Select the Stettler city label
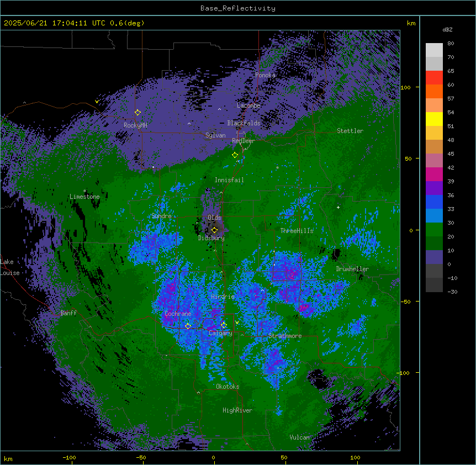 [350, 131]
